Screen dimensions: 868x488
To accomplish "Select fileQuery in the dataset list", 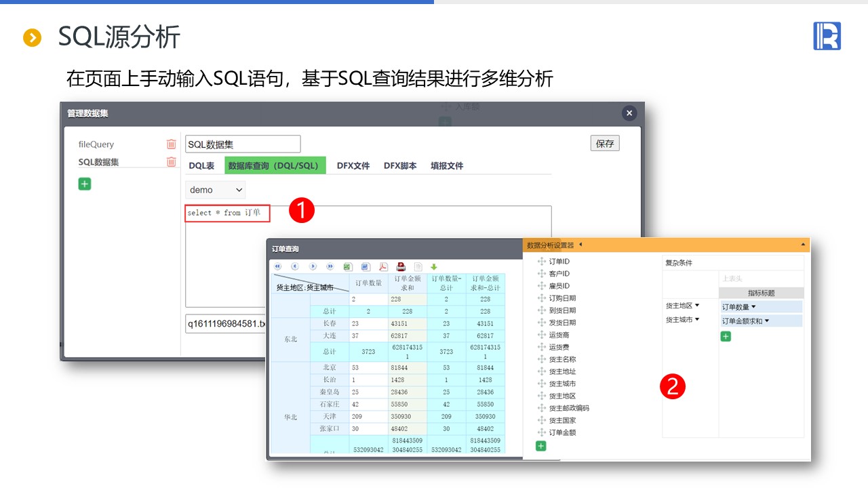I will click(x=96, y=144).
